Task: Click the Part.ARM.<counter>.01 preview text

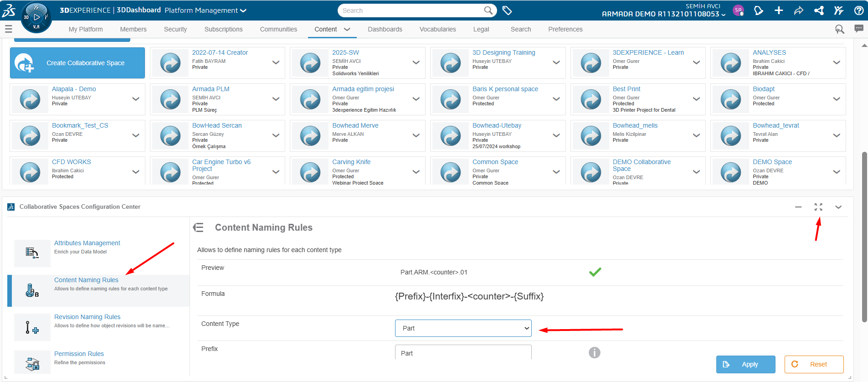Action: [434, 272]
